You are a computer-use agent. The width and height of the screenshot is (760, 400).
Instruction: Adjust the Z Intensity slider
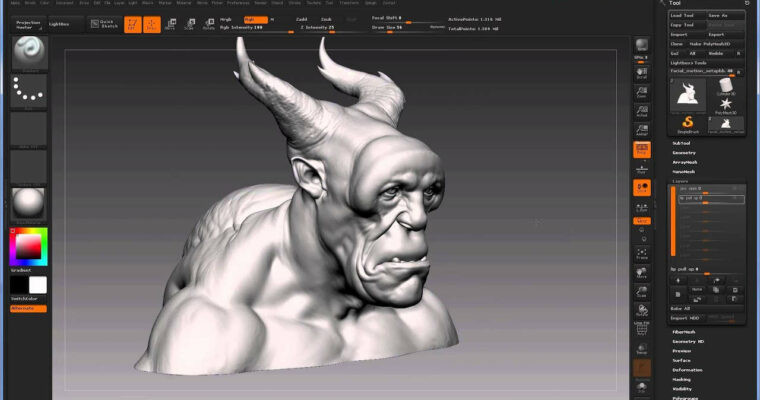[x=332, y=29]
